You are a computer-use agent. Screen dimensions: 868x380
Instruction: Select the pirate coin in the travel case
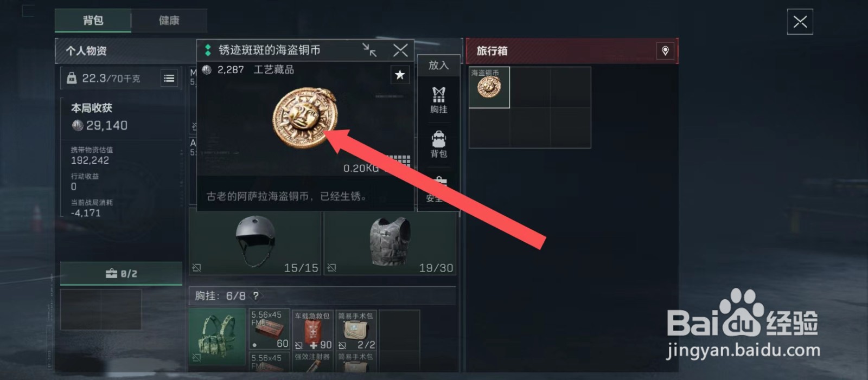(489, 87)
